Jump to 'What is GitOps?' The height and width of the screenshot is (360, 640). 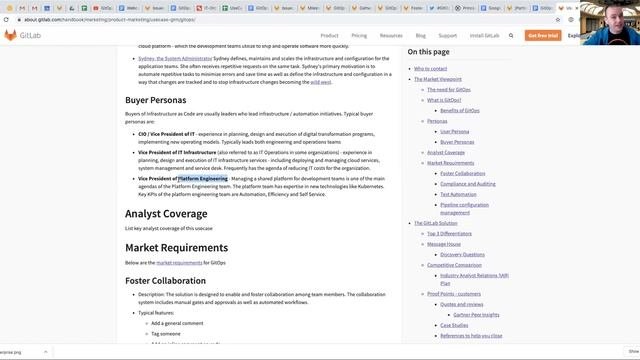444,100
